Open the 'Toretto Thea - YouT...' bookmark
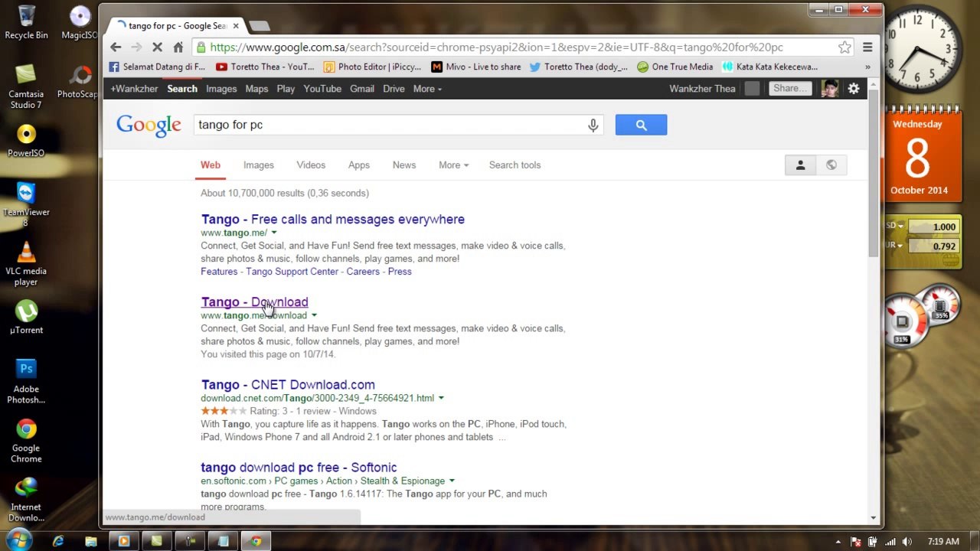980x551 pixels. pos(265,67)
